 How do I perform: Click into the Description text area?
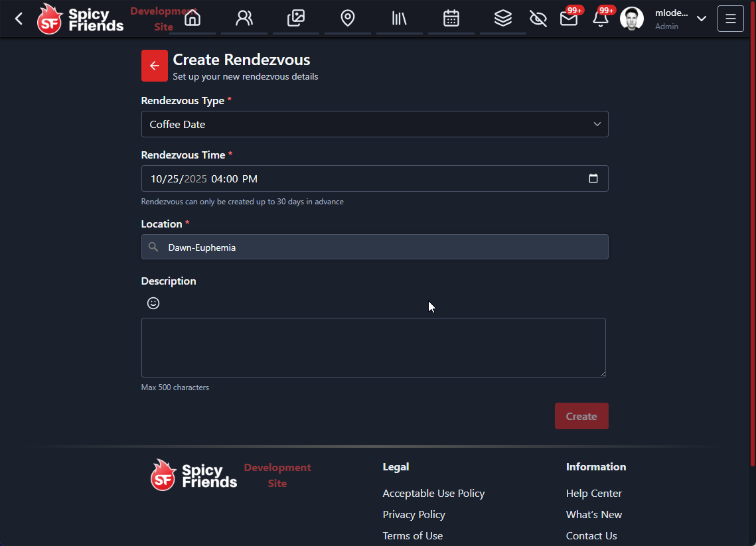point(373,348)
